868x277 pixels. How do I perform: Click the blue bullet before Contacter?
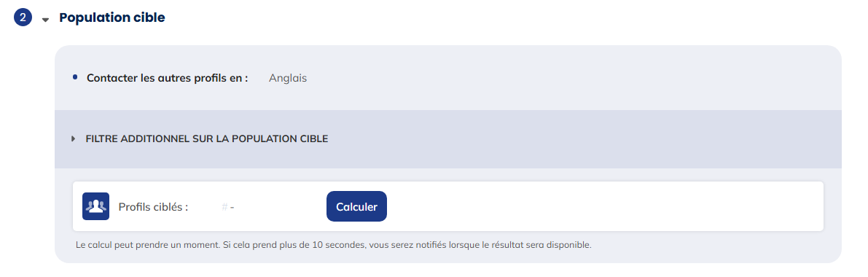tap(75, 77)
